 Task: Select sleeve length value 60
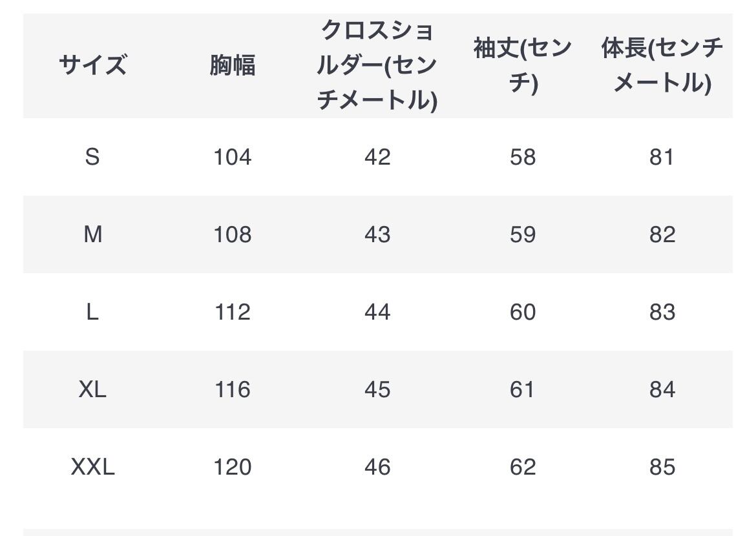[522, 312]
